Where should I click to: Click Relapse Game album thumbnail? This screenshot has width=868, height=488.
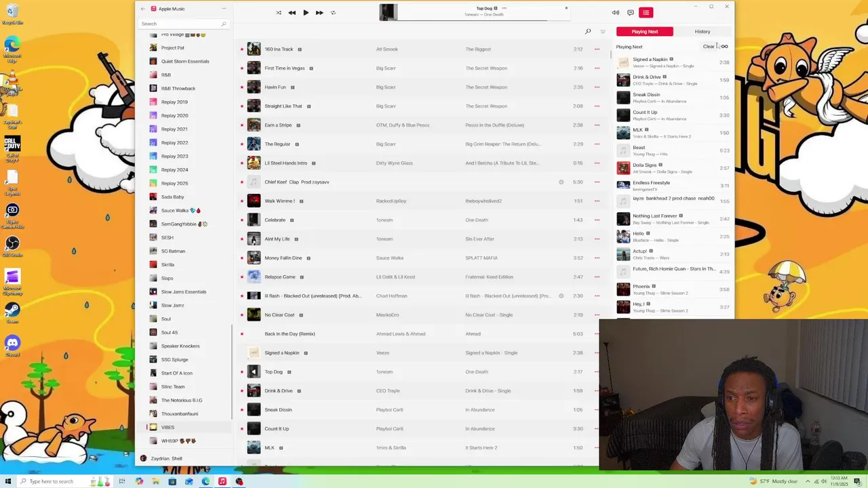point(254,277)
